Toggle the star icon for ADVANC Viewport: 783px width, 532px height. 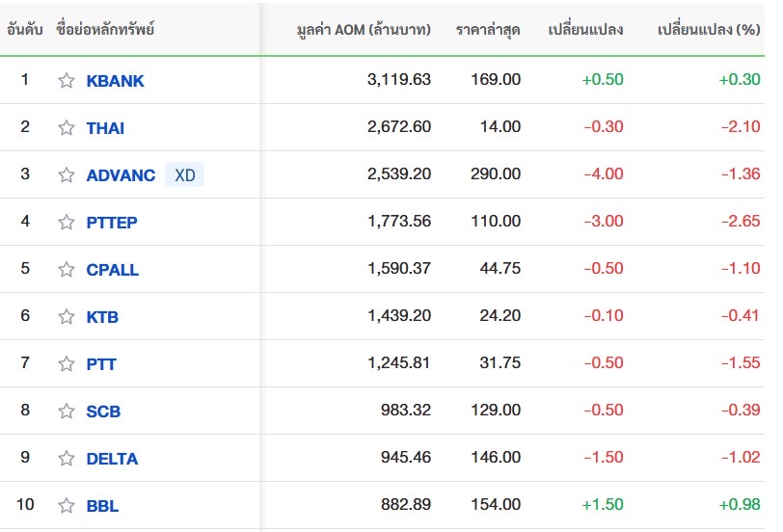[x=66, y=175]
